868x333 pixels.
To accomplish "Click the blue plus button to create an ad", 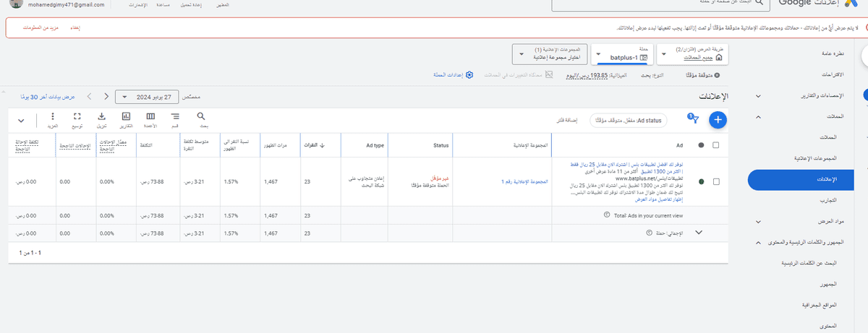I will click(x=718, y=120).
